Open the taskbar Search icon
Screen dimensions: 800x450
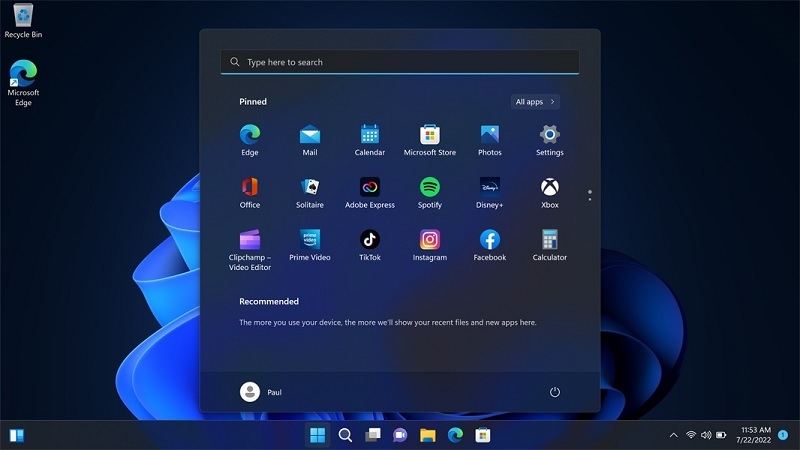point(345,435)
